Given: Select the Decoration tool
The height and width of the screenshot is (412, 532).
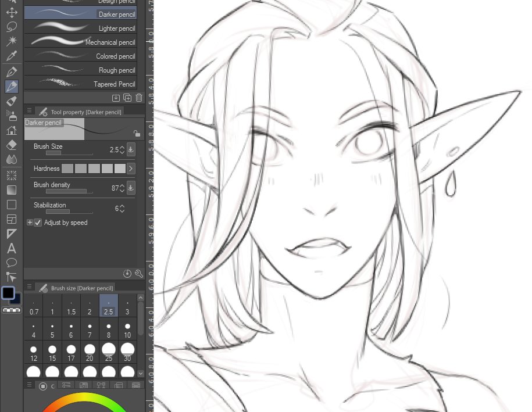Looking at the screenshot, I should click(12, 130).
